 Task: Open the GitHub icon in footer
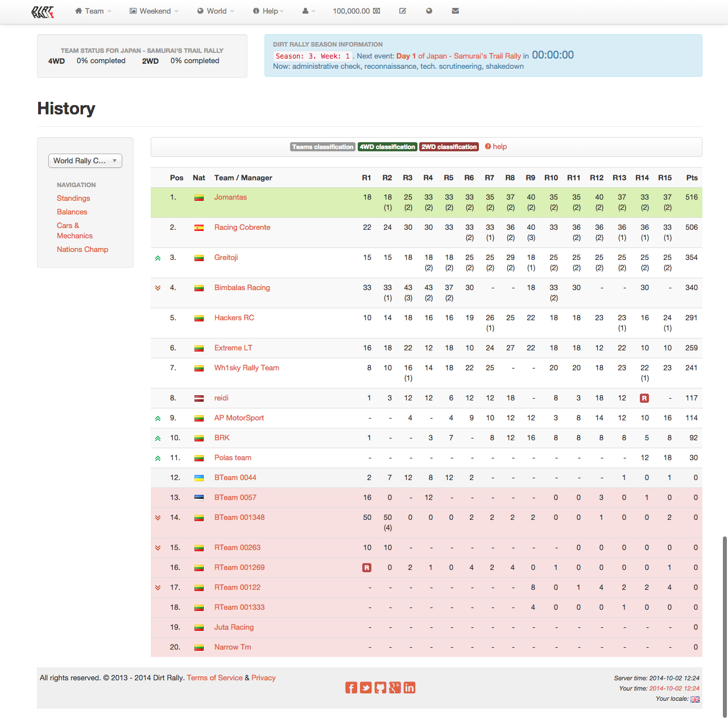click(380, 688)
